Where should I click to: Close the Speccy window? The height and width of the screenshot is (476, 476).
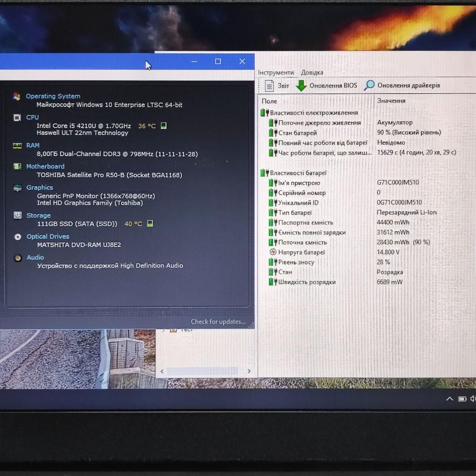[242, 61]
